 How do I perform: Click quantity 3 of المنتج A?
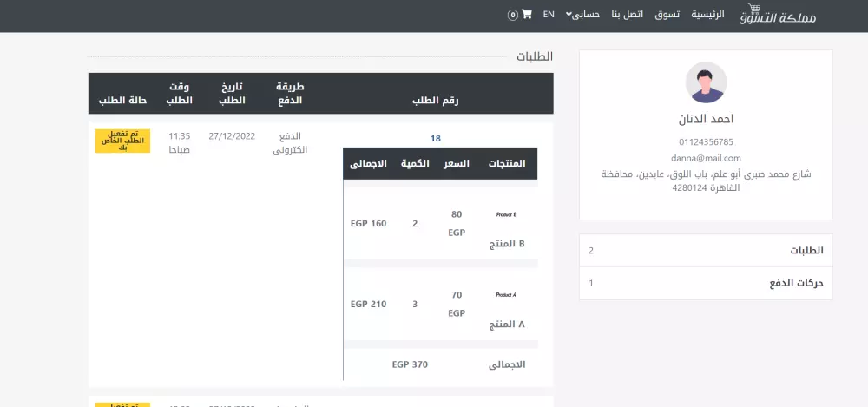(415, 304)
